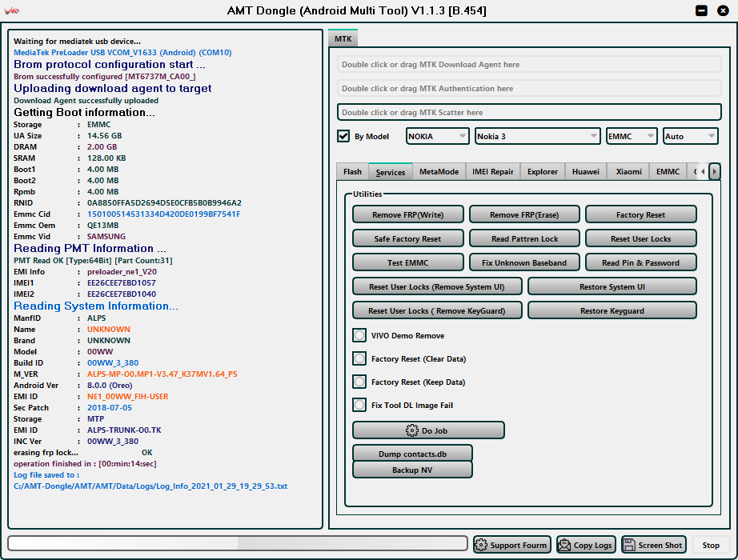Minimize the AMT Dongle window
Image resolution: width=738 pixels, height=560 pixels.
[701, 10]
